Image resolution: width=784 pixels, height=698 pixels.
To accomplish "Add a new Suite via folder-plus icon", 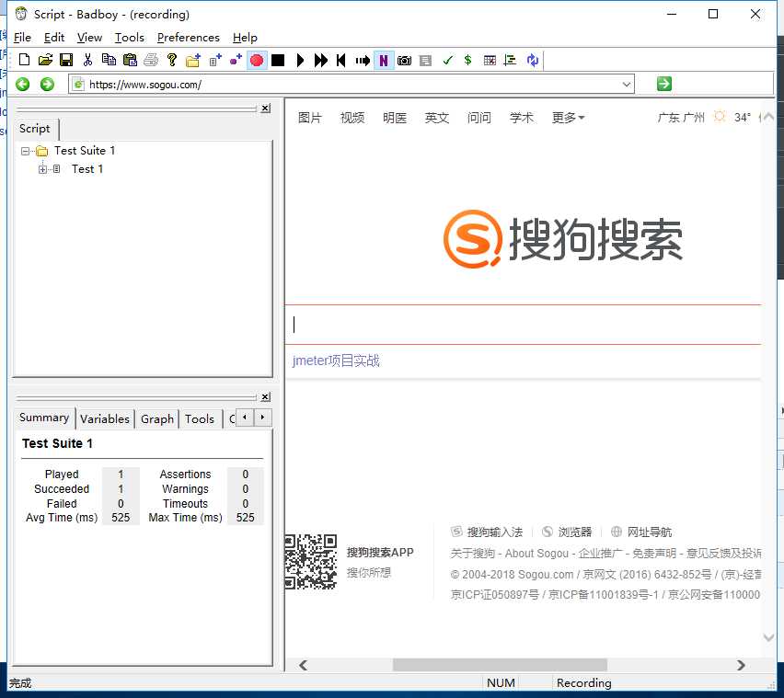I will click(x=193, y=61).
